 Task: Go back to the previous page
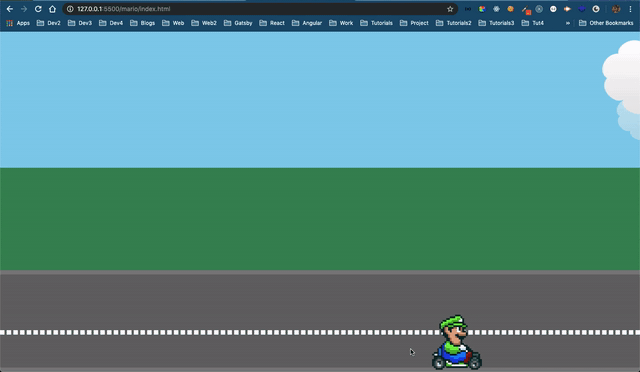click(10, 9)
